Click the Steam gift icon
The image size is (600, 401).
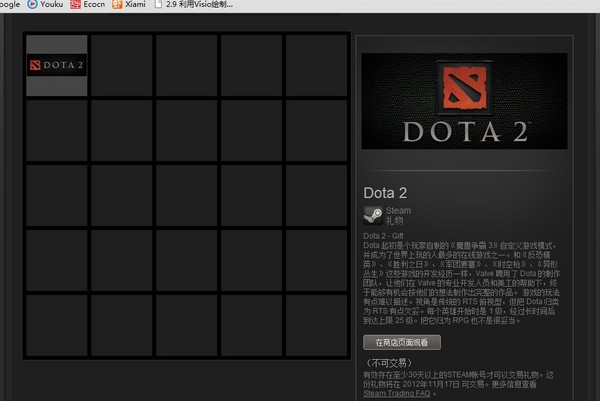(373, 215)
